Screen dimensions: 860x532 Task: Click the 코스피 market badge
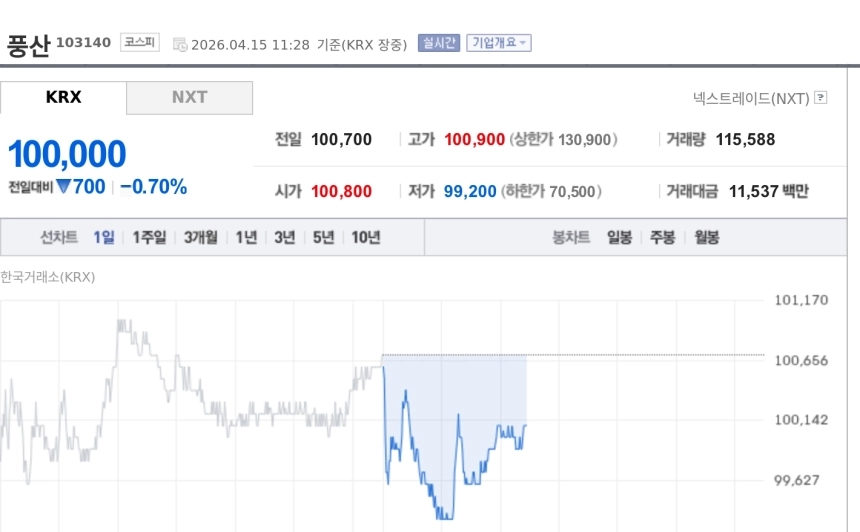coord(140,43)
